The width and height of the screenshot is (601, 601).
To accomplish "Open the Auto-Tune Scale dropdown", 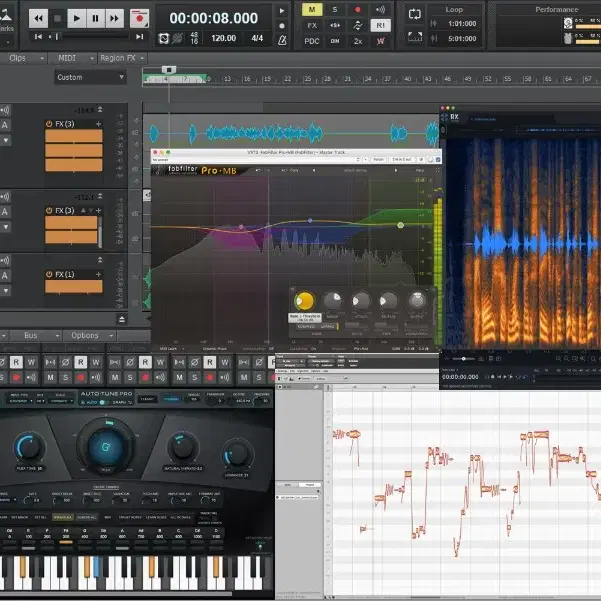I will 61,401.
